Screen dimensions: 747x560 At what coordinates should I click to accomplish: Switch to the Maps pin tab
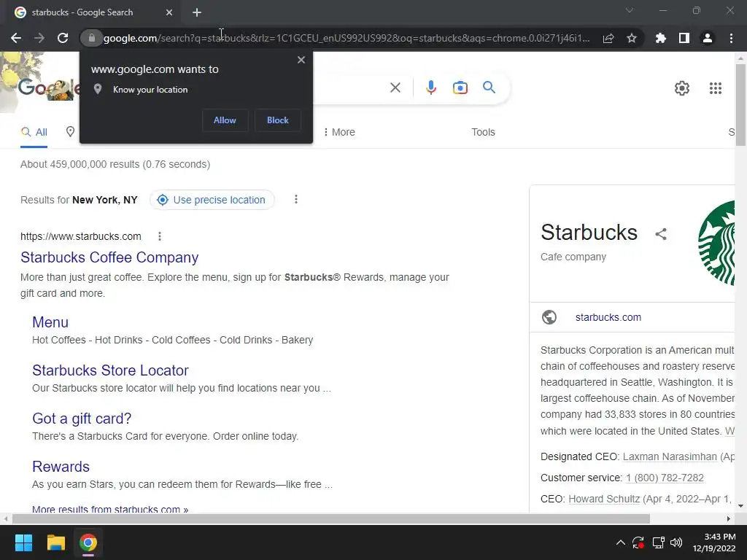point(70,132)
